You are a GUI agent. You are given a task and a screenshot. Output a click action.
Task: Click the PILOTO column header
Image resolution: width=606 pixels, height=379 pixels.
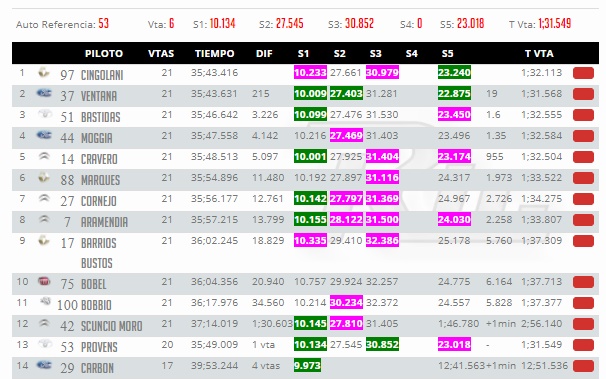pyautogui.click(x=104, y=53)
